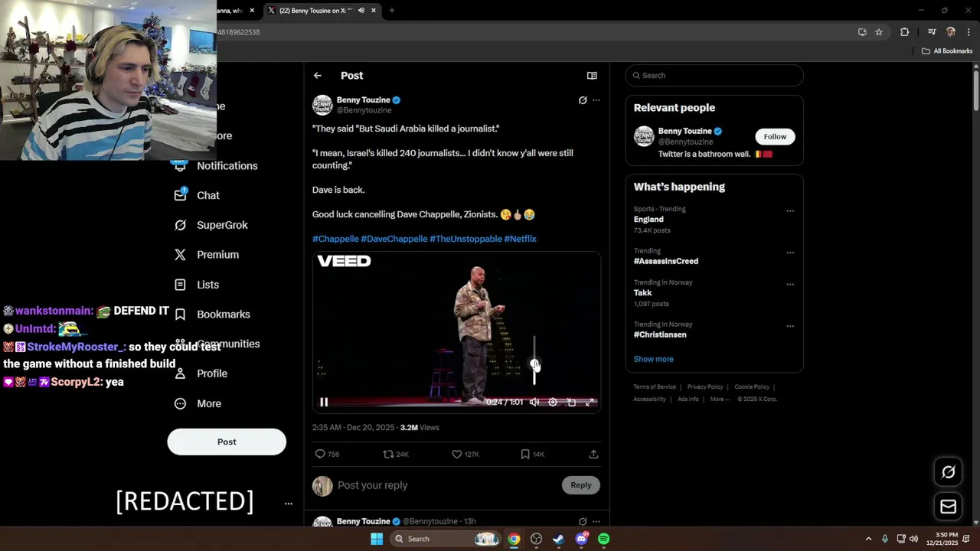
Task: Click the #TheUnstoppable hashtag
Action: [465, 239]
